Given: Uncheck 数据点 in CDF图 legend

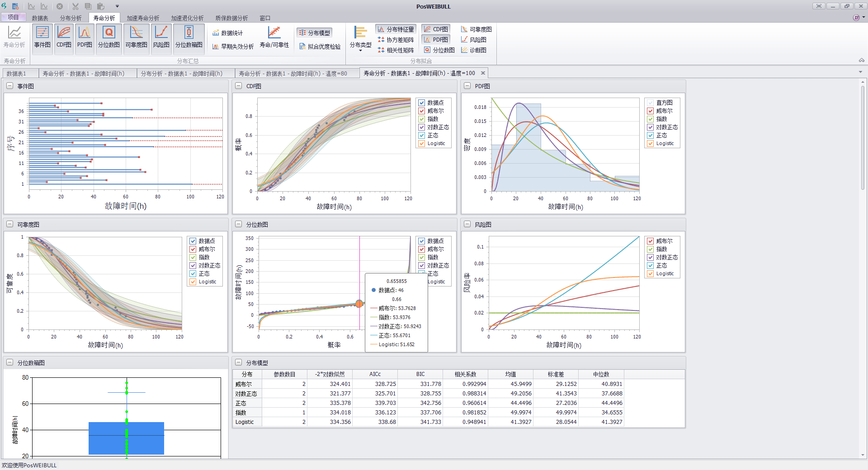Looking at the screenshot, I should click(x=421, y=103).
